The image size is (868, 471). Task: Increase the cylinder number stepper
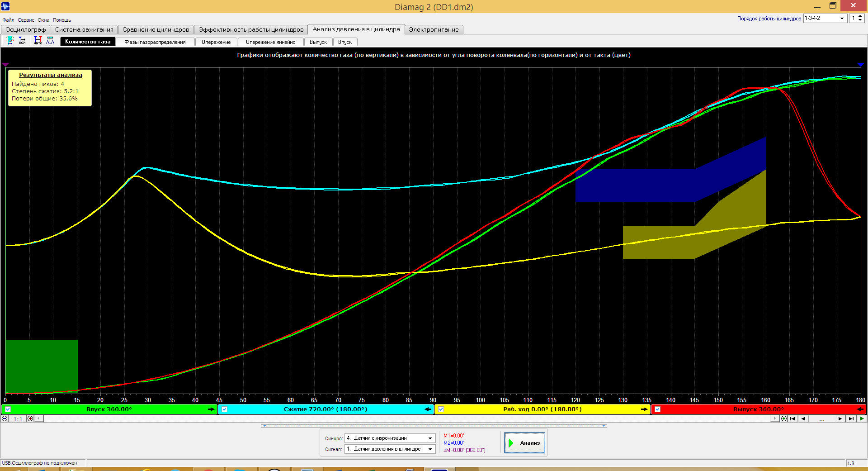860,16
